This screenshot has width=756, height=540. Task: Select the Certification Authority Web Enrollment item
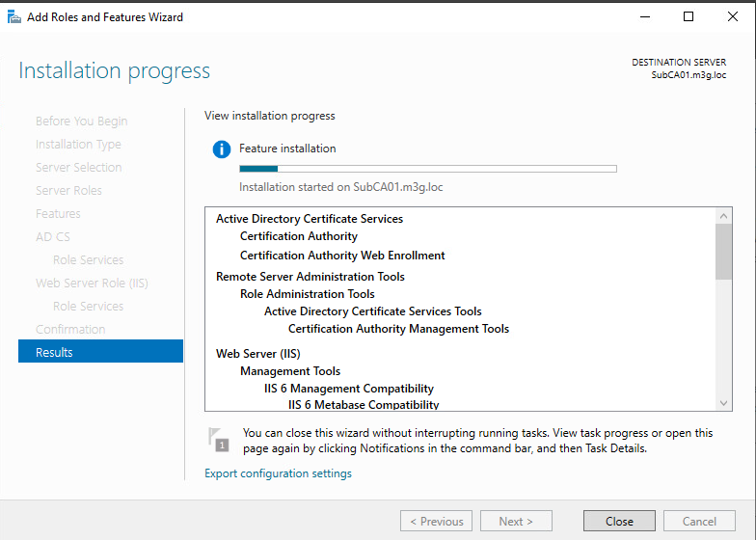tap(342, 256)
